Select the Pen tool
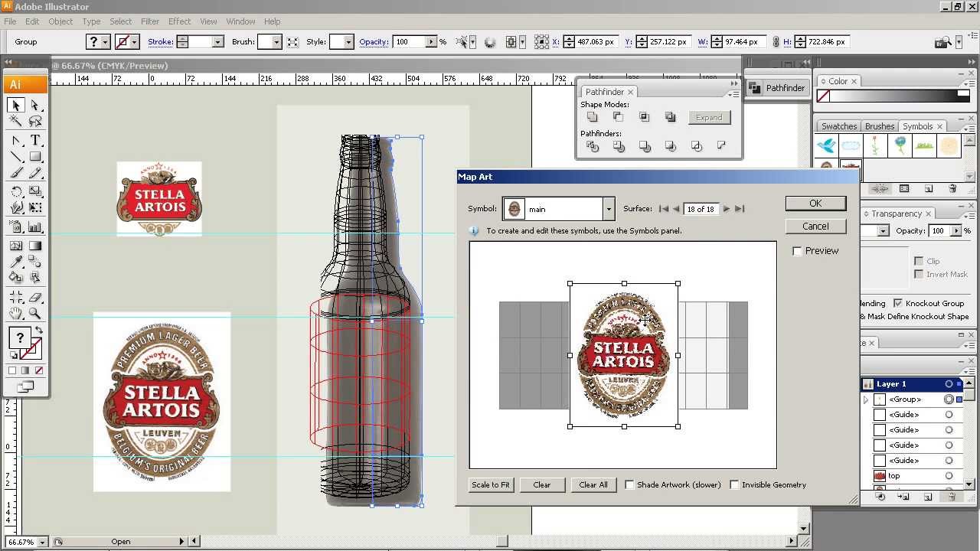The width and height of the screenshot is (980, 551). pos(16,141)
